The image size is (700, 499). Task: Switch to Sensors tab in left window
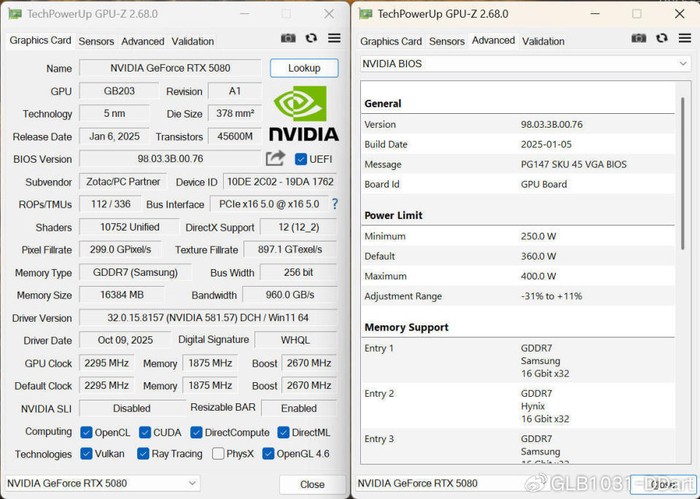[96, 41]
